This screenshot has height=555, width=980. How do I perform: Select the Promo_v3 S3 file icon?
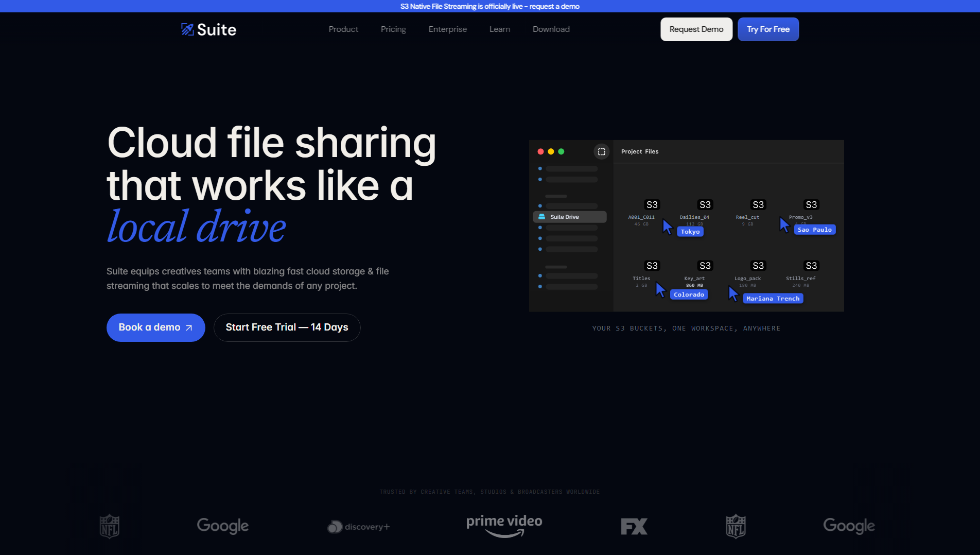coord(811,205)
